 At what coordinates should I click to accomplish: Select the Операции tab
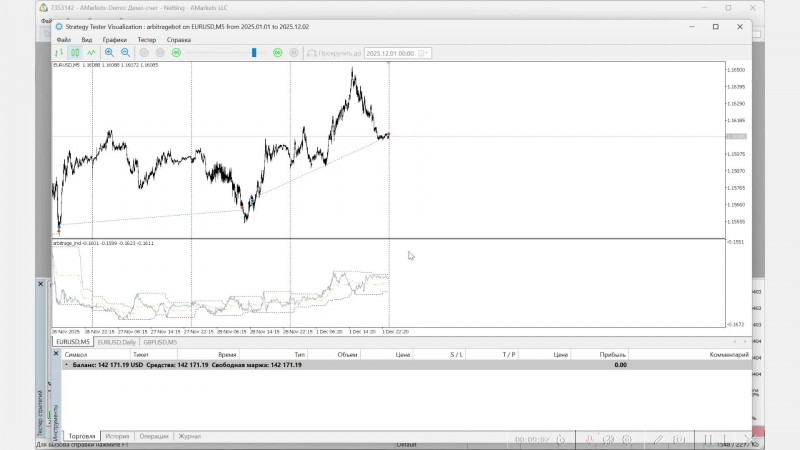[x=154, y=436]
